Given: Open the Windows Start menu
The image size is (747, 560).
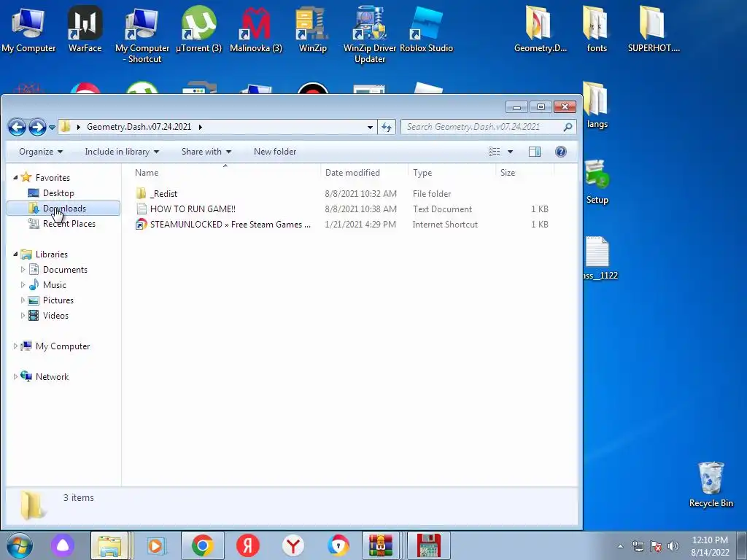Looking at the screenshot, I should tap(20, 545).
